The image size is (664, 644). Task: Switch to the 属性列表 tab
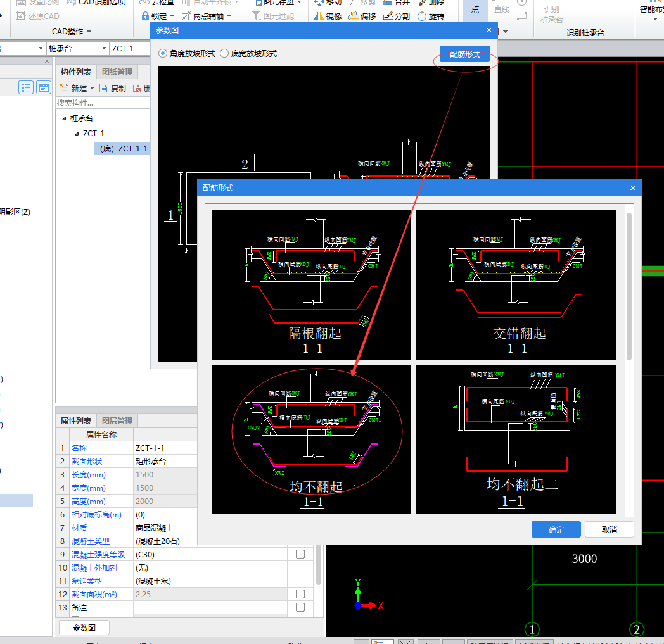(76, 420)
